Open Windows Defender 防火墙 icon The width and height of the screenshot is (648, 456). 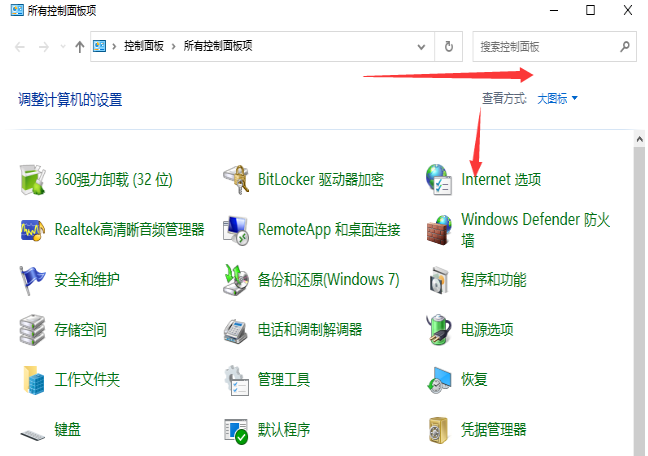click(x=440, y=230)
